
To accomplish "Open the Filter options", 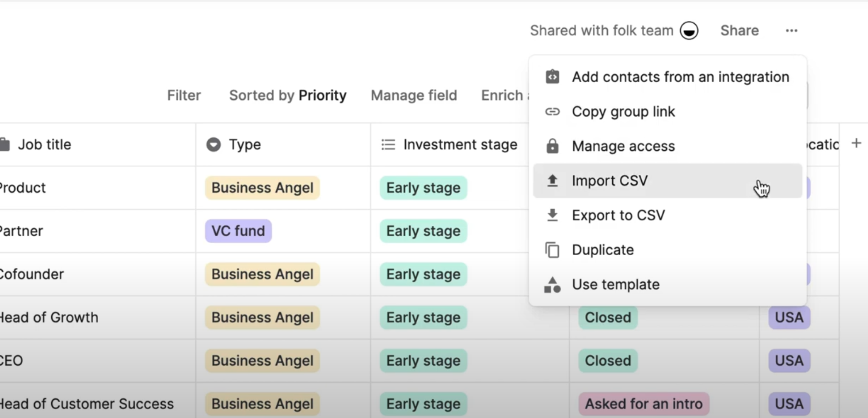I will [184, 96].
